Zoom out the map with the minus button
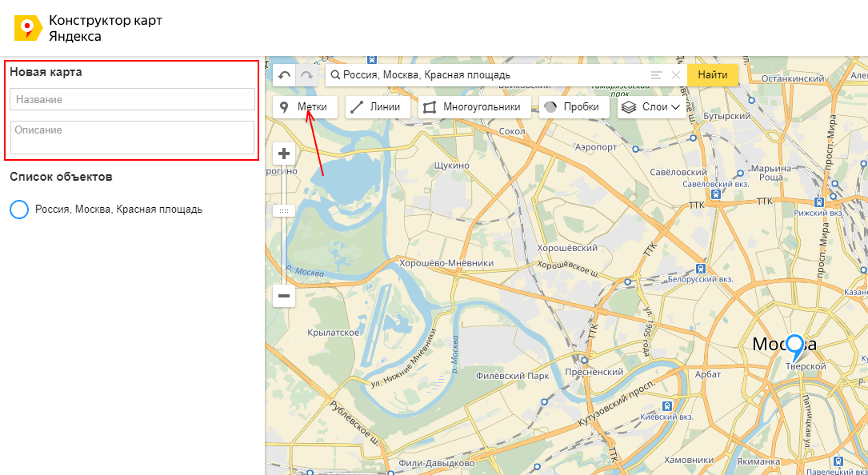The image size is (868, 475). pos(284,296)
